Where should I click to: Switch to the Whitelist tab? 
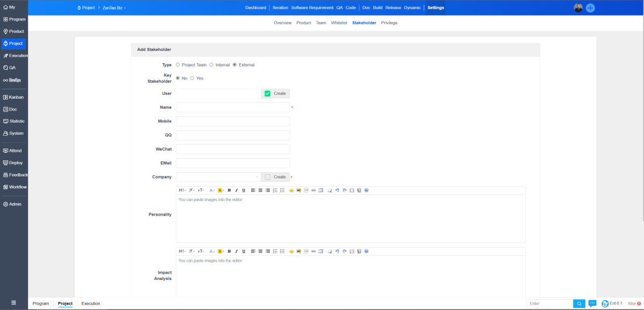pos(339,23)
